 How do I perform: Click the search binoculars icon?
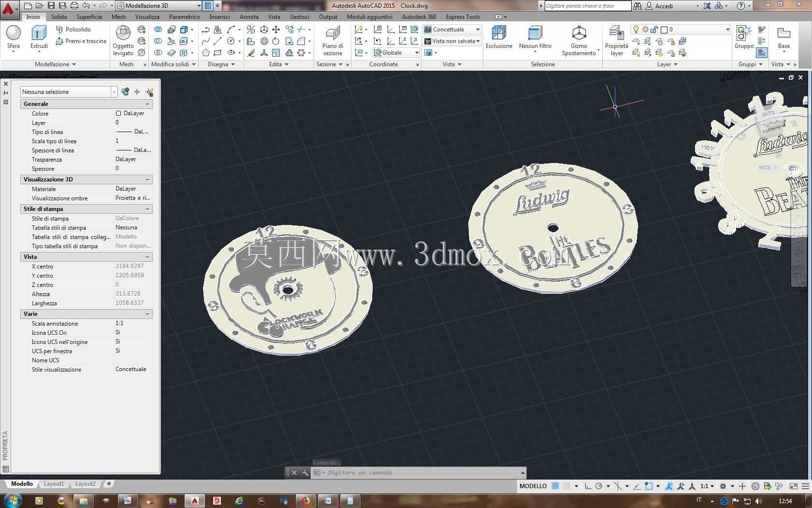638,6
